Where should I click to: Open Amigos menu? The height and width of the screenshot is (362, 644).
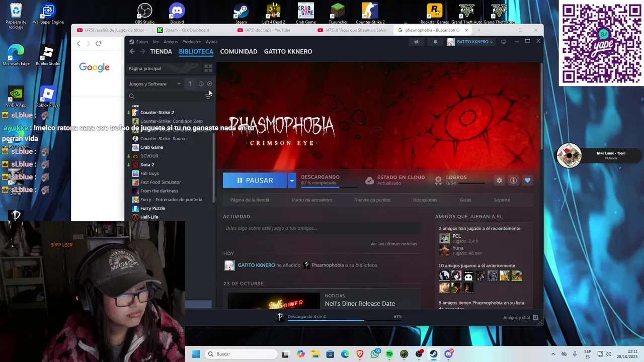click(x=171, y=42)
